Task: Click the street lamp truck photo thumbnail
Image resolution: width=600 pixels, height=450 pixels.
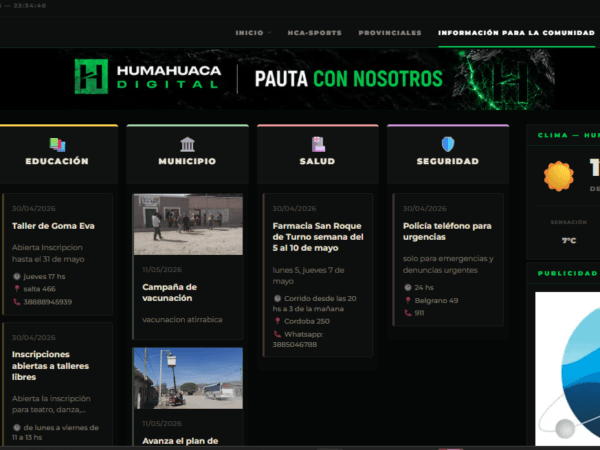Action: pos(188,378)
